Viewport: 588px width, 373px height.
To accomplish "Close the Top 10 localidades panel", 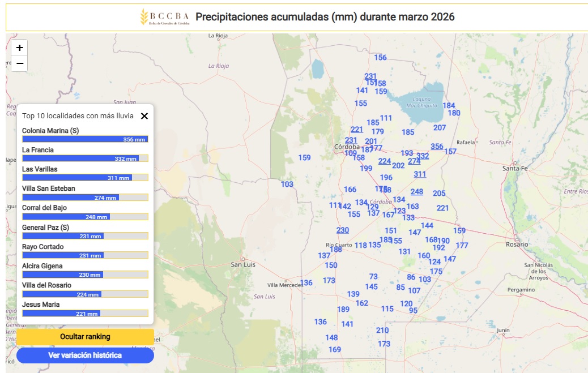I will point(144,116).
